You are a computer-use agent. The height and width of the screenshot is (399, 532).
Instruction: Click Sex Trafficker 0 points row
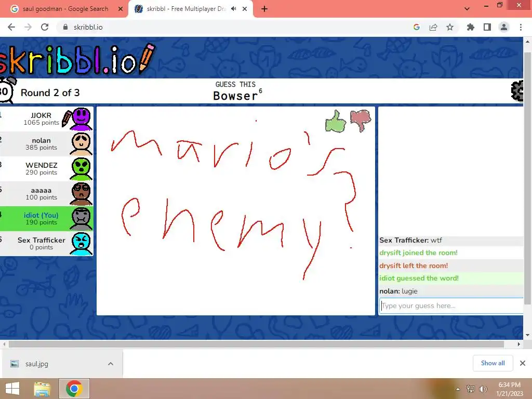pyautogui.click(x=46, y=244)
